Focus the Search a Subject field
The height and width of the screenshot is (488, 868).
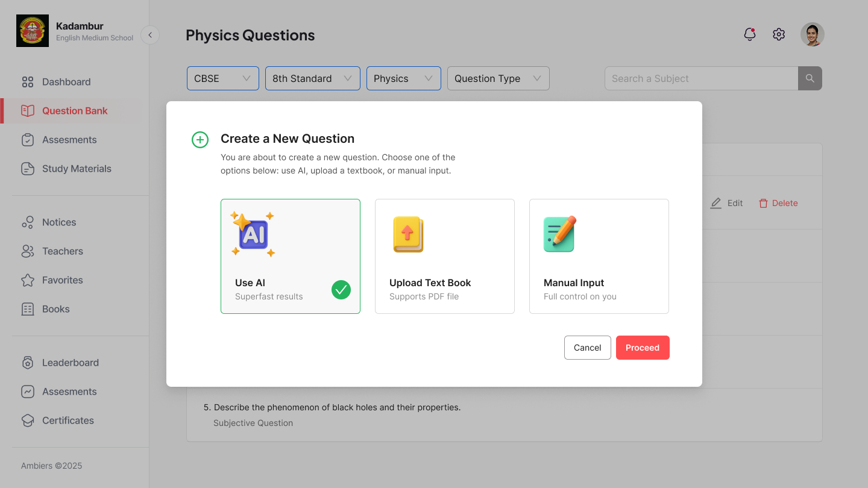click(x=702, y=78)
